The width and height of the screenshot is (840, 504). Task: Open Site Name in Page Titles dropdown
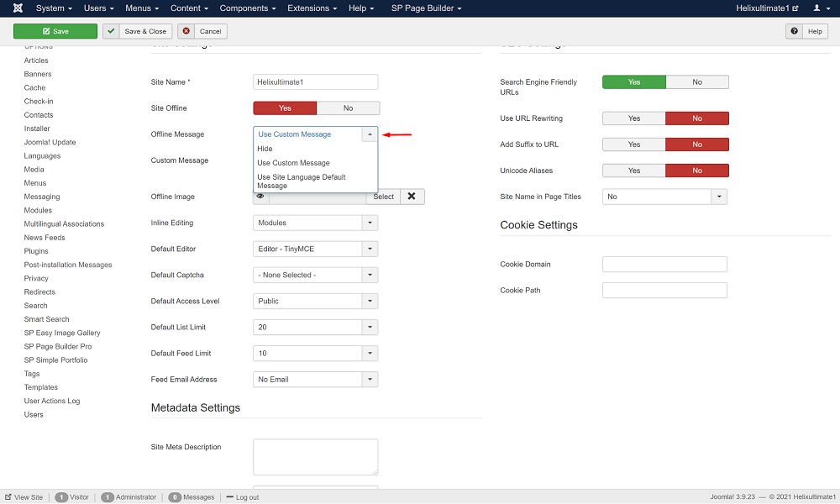point(718,197)
